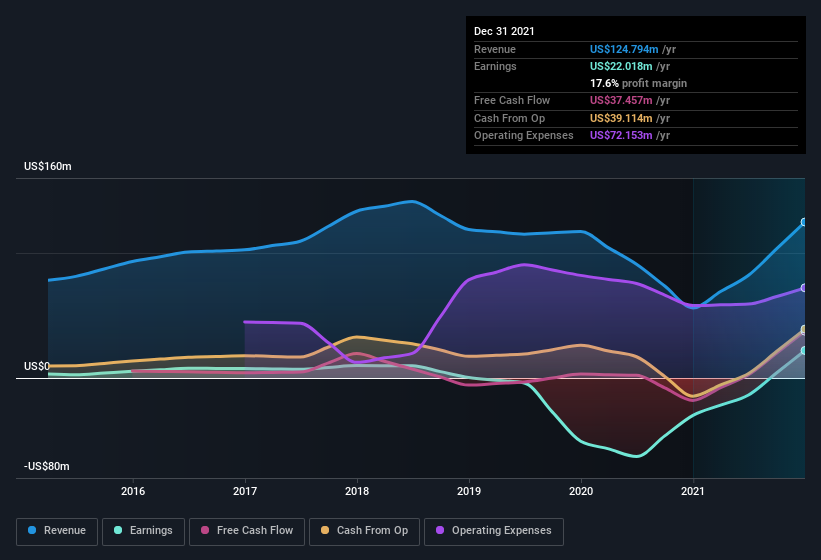This screenshot has height=560, width=821.
Task: Toggle the Revenue legend button
Action: [57, 531]
